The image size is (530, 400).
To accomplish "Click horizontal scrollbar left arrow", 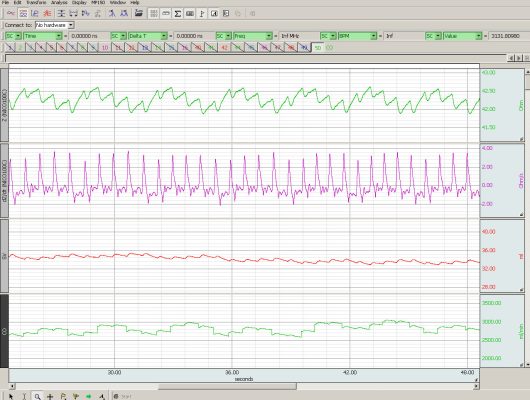I will pyautogui.click(x=12, y=386).
